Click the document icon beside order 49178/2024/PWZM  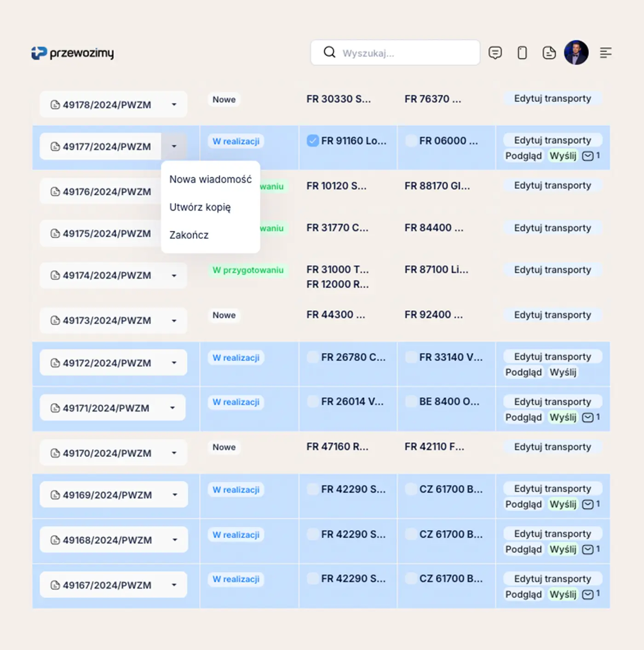coord(55,104)
